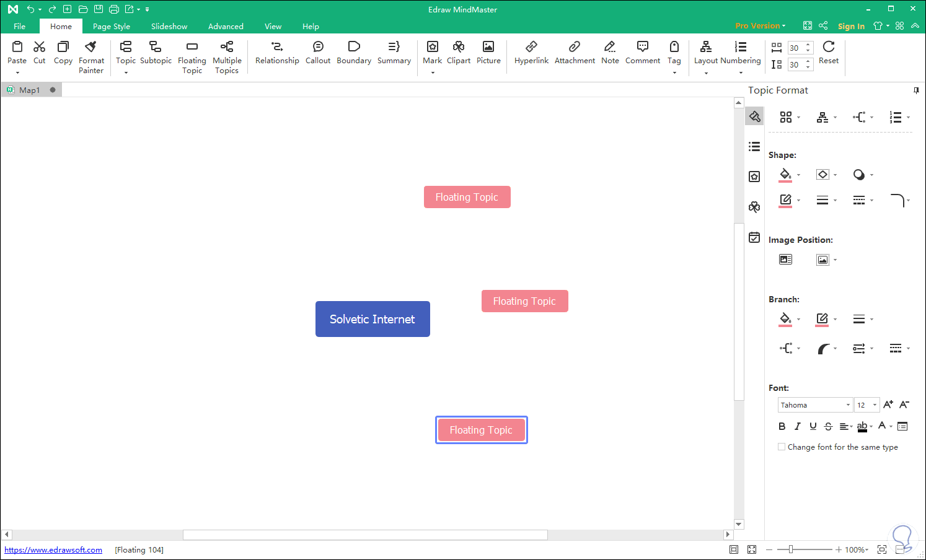
Task: Cut the selected topic
Action: (39, 52)
